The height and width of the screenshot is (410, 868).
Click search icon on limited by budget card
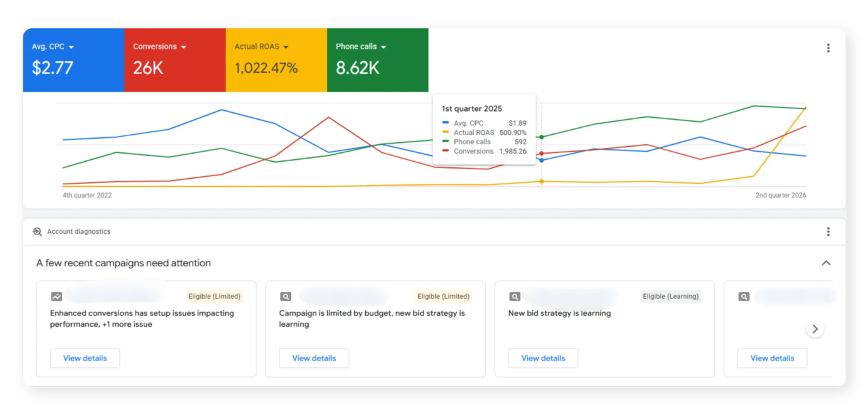point(286,297)
